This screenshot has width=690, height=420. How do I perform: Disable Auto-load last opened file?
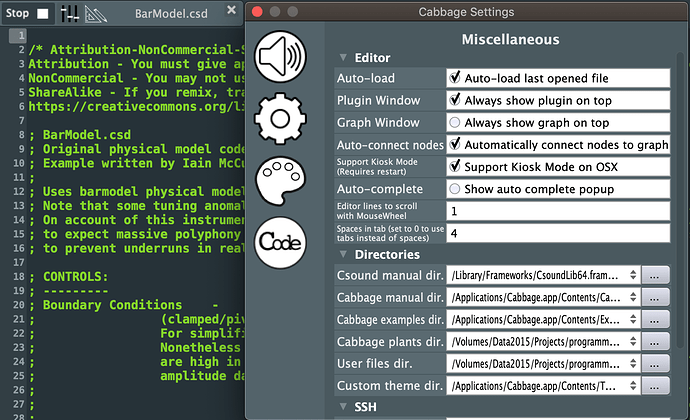pos(455,78)
